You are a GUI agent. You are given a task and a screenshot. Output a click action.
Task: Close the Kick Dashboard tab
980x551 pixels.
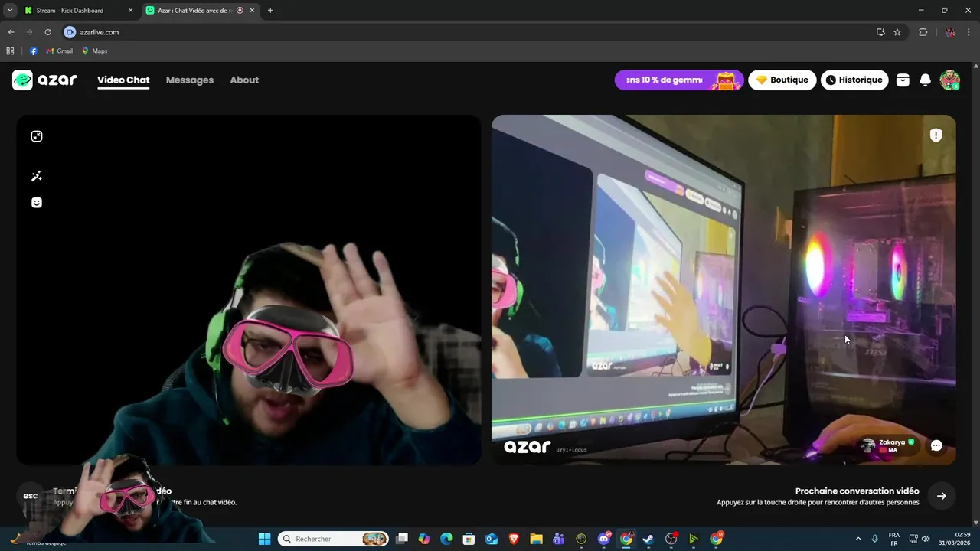click(x=130, y=11)
